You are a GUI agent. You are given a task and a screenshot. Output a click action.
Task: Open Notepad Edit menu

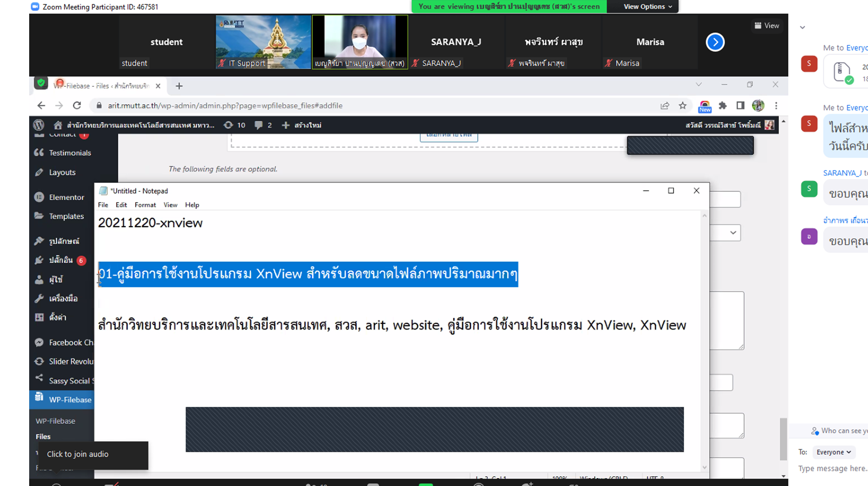click(121, 205)
